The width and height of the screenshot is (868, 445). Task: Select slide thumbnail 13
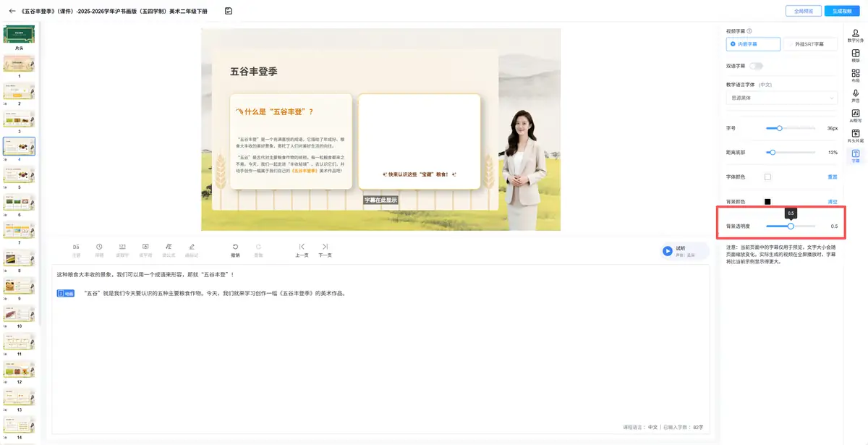(x=19, y=397)
